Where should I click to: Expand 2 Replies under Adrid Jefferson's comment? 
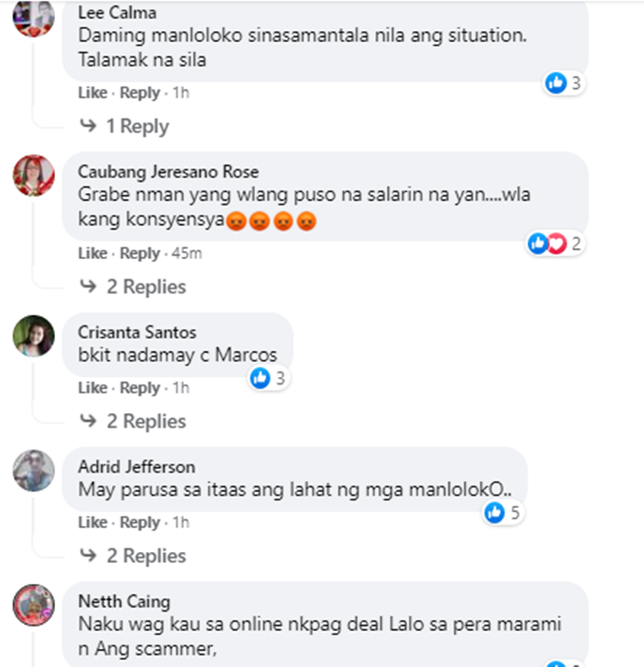pos(133,555)
